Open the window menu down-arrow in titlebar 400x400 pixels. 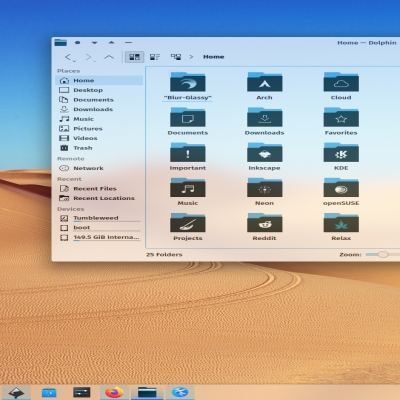click(95, 43)
